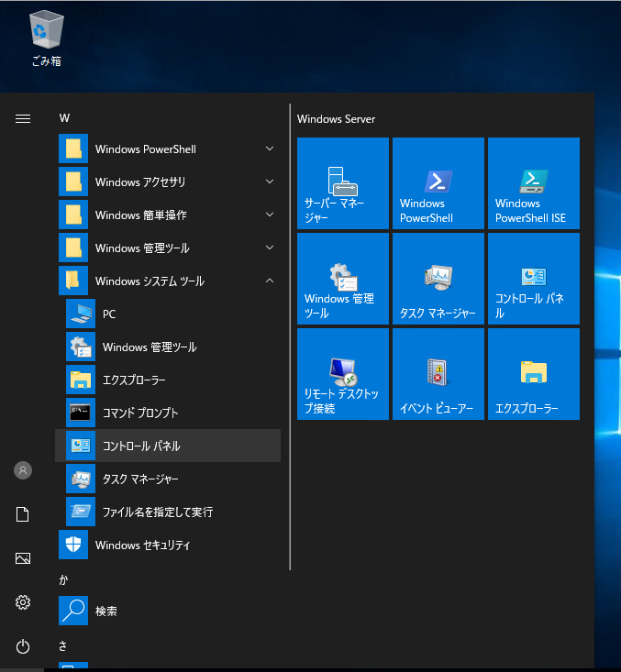This screenshot has width=621, height=672.
Task: Open the イベント ビューアー tile
Action: tap(438, 374)
